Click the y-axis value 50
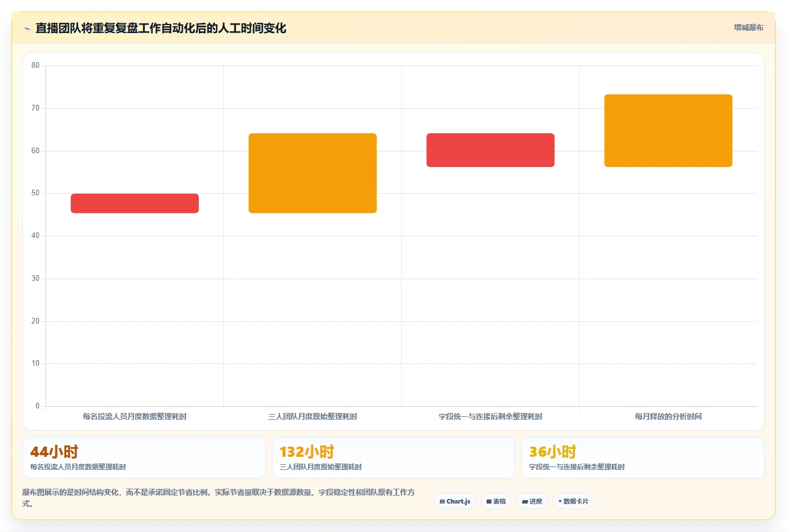This screenshot has width=787, height=532. [35, 193]
